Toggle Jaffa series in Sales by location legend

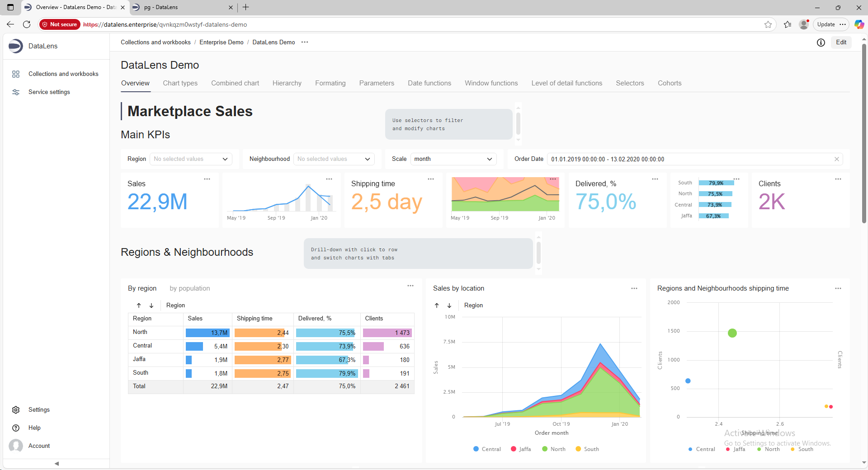(521, 449)
